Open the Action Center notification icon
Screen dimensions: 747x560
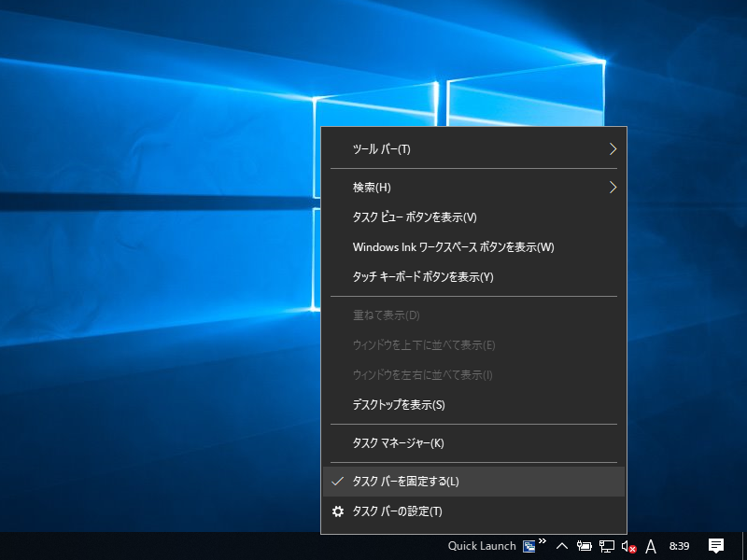[x=716, y=546]
